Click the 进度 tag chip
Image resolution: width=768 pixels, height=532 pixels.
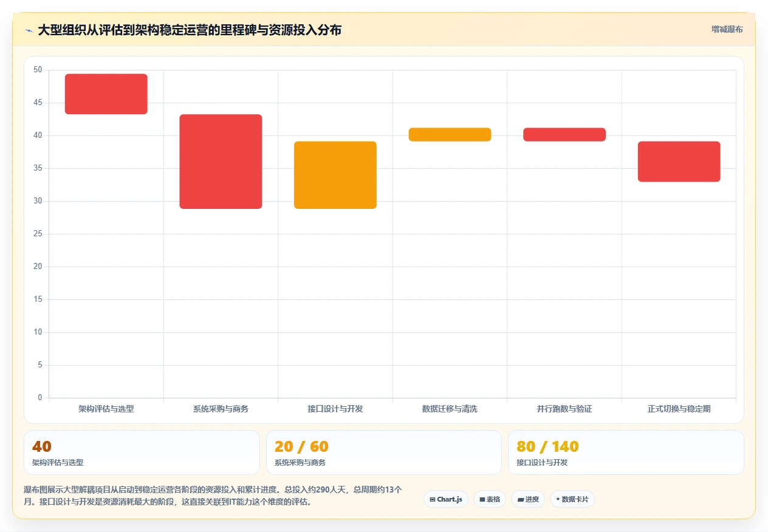528,499
